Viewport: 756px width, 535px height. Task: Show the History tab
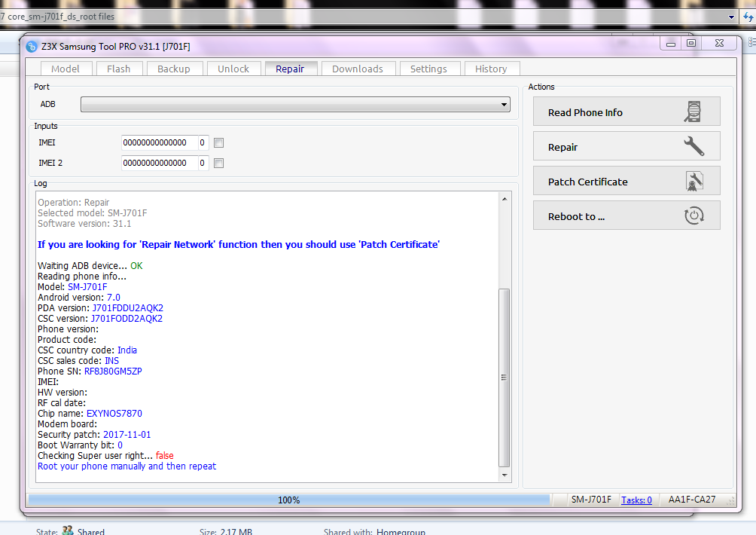[x=491, y=69]
